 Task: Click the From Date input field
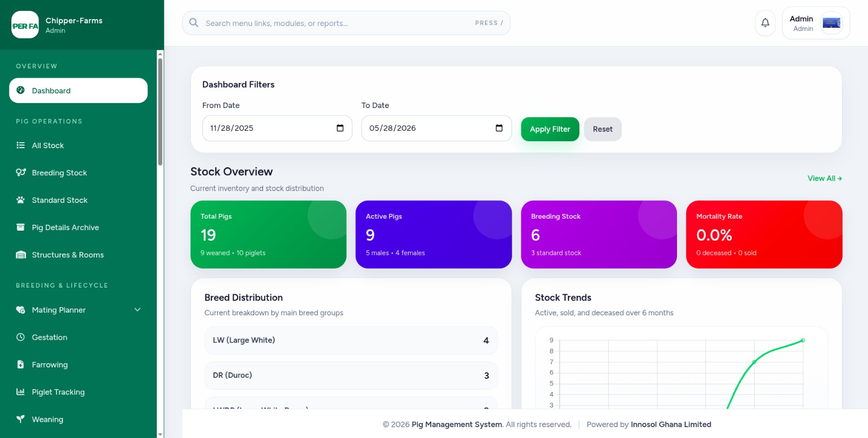[277, 128]
